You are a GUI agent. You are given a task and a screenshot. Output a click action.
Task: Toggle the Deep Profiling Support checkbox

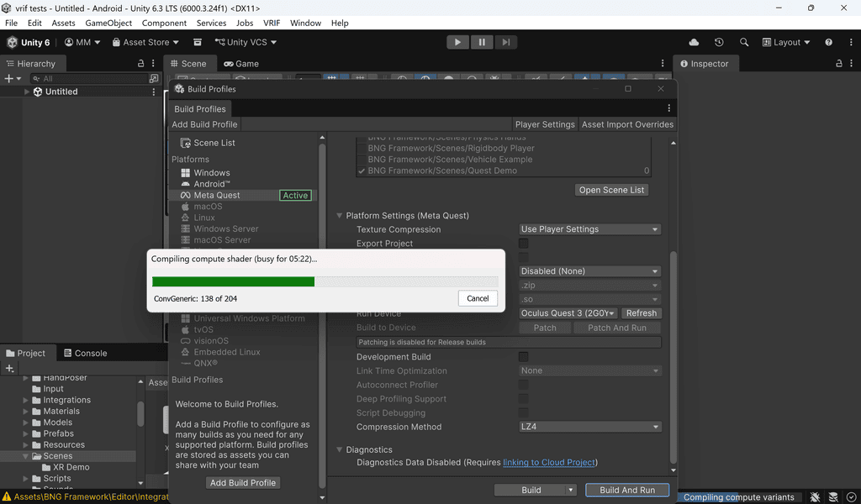click(x=523, y=399)
